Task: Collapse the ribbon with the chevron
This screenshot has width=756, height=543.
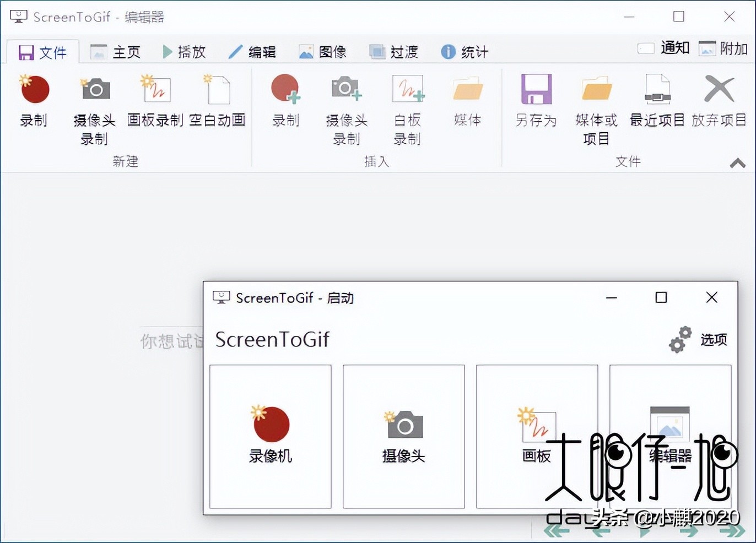Action: coord(737,162)
